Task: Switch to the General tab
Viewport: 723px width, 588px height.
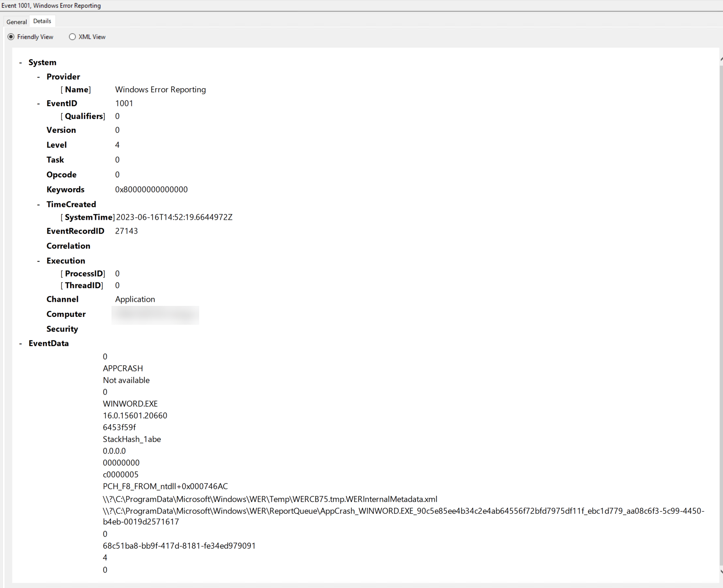Action: click(x=16, y=21)
